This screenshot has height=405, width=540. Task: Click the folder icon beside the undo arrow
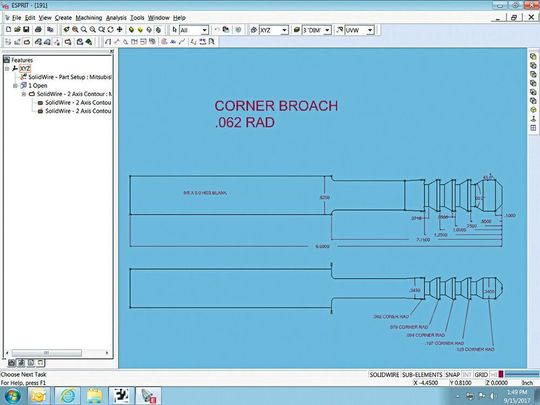226,30
